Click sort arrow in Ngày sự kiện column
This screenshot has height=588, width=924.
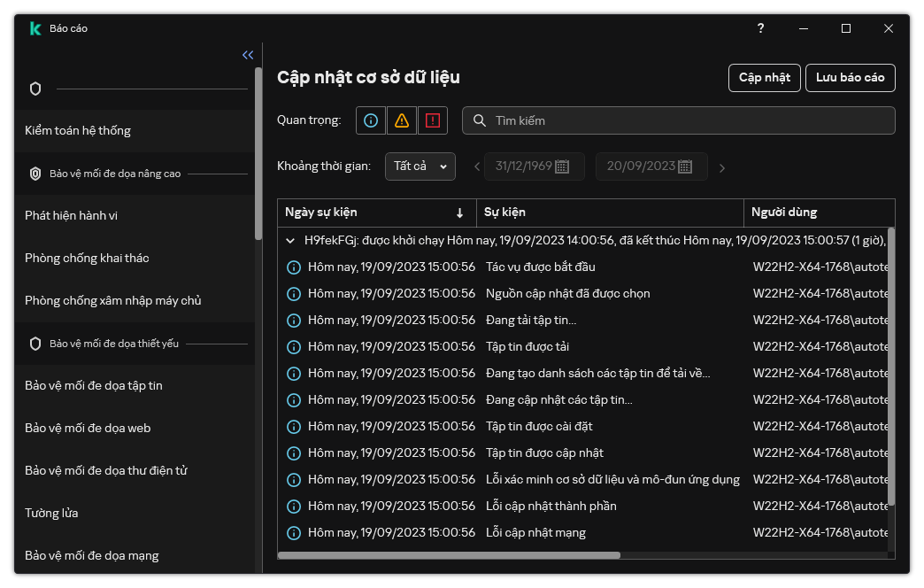pos(459,213)
